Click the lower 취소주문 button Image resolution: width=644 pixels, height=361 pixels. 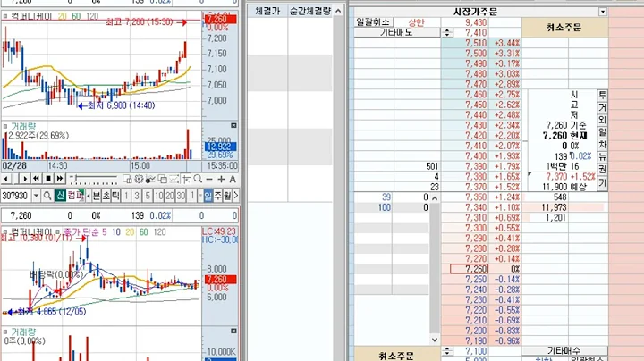point(397,356)
